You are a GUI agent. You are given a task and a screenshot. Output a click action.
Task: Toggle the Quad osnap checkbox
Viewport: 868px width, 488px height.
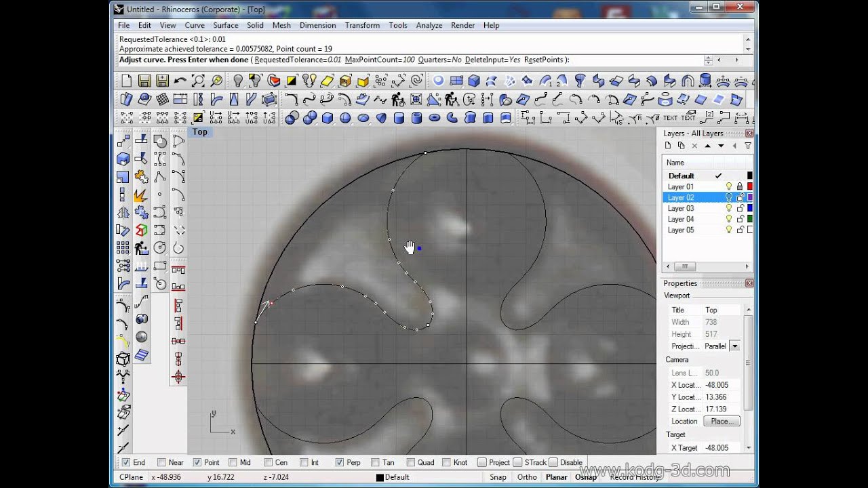click(x=411, y=462)
